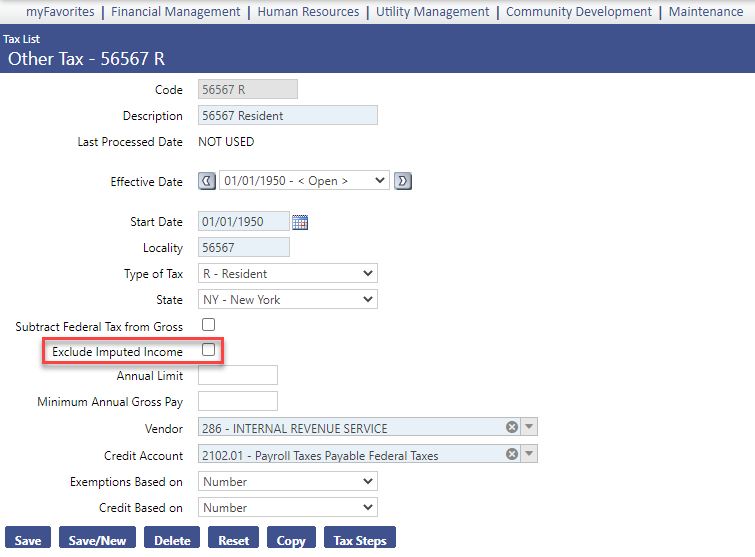Image resolution: width=755 pixels, height=557 pixels.
Task: Open the Start Date calendar picker
Action: [300, 222]
